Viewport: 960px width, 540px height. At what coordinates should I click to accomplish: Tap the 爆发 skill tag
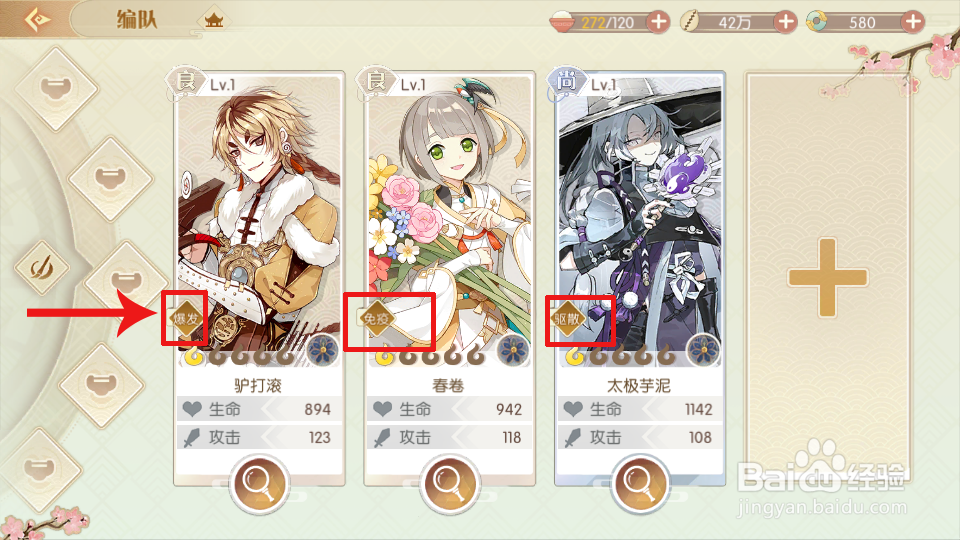(186, 318)
